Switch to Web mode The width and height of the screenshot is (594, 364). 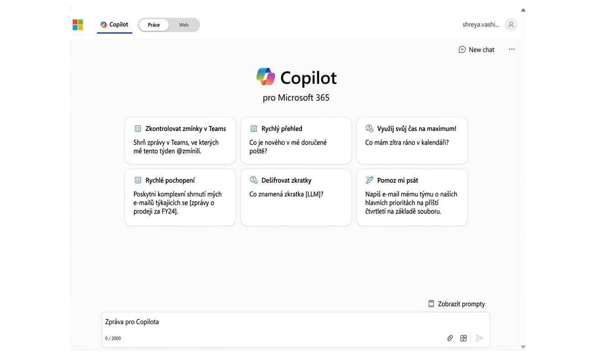[x=184, y=25]
